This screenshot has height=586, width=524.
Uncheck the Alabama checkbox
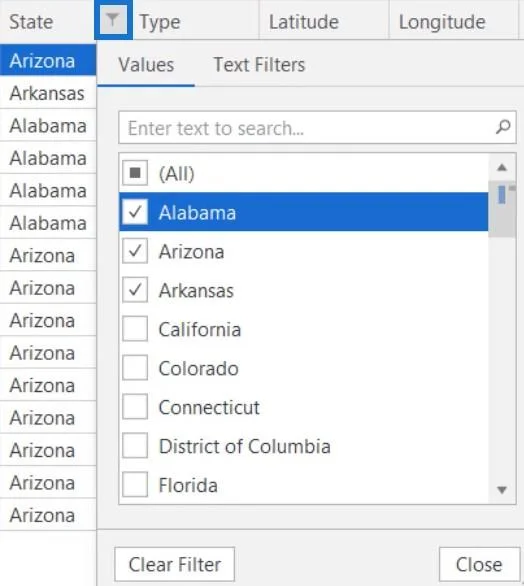(135, 212)
